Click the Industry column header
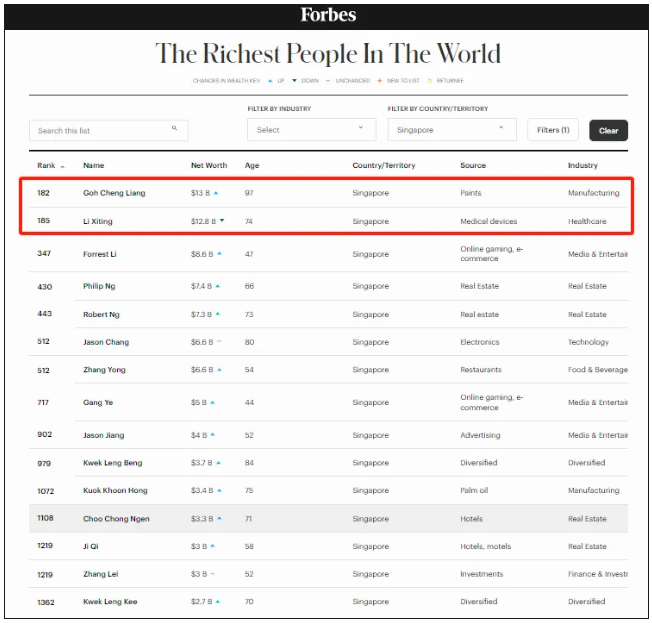Screen dimensions: 652x623 (x=583, y=166)
